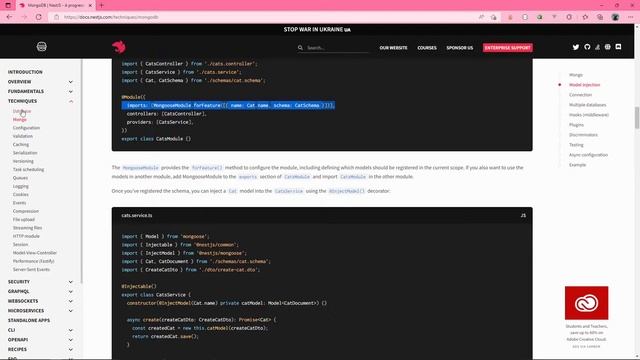Click the page vertical scrollbar thumb
Image resolution: width=640 pixels, height=360 pixels.
coord(636,118)
